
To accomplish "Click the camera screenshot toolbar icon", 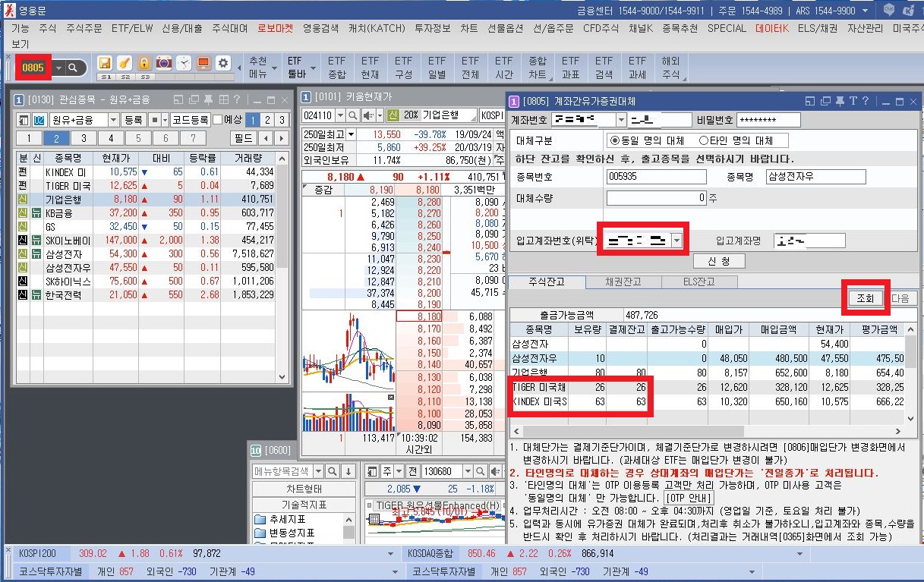I will point(164,64).
